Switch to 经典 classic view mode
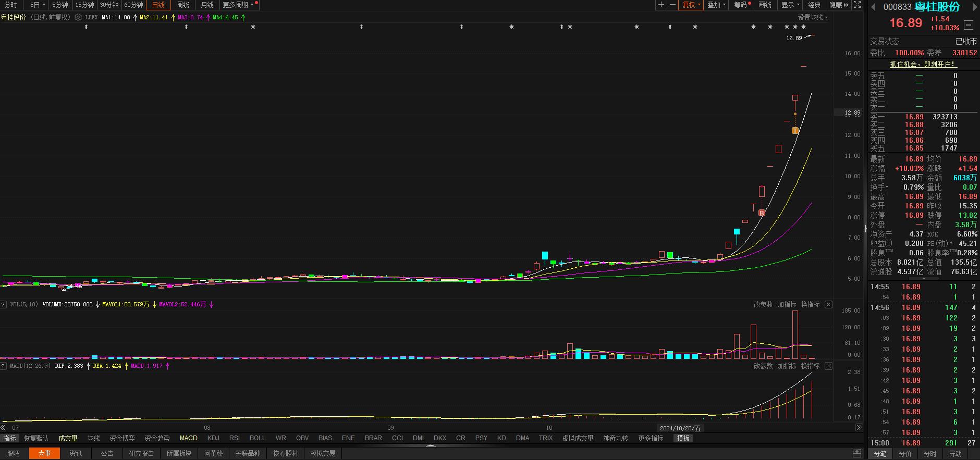 (x=814, y=5)
